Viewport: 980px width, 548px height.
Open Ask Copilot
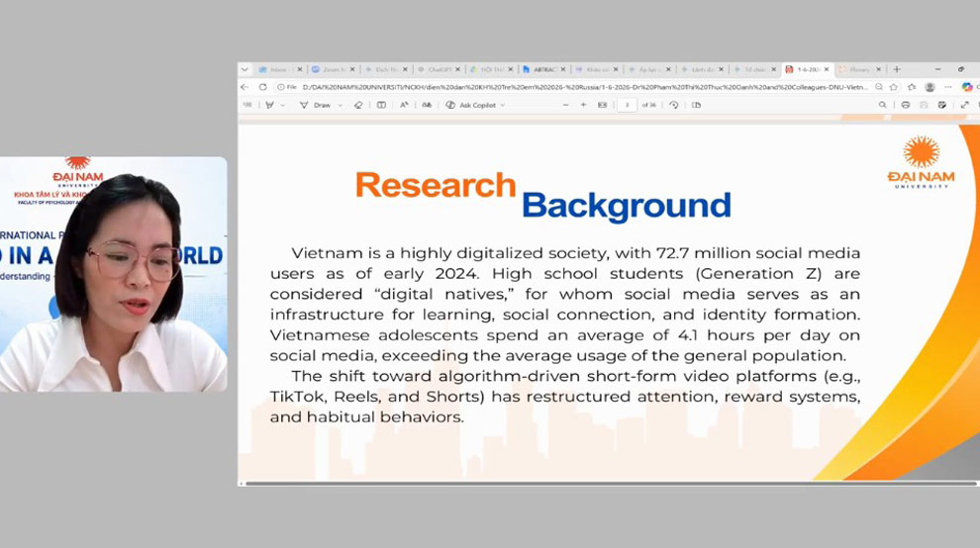tap(470, 105)
